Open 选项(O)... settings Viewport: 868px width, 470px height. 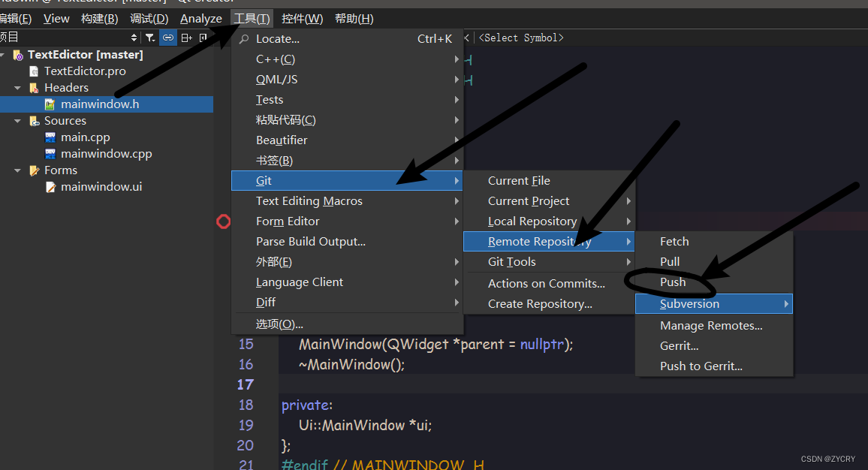pos(347,324)
